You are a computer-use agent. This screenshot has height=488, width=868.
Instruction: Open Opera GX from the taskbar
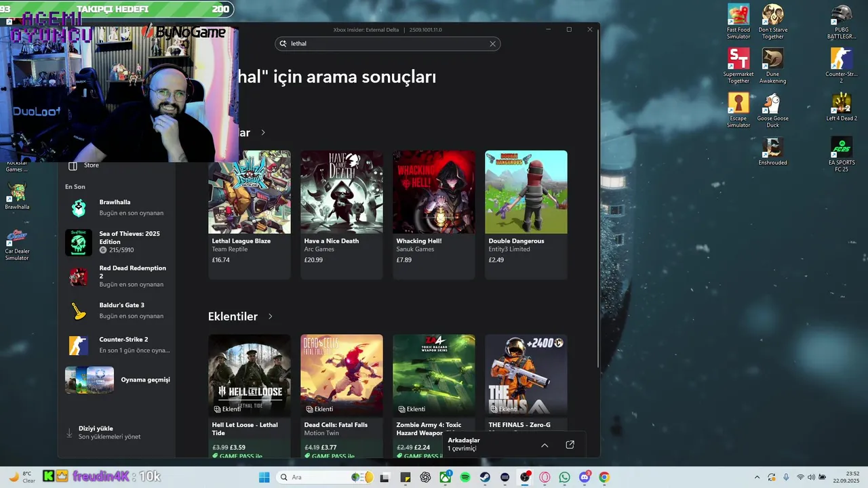545,477
